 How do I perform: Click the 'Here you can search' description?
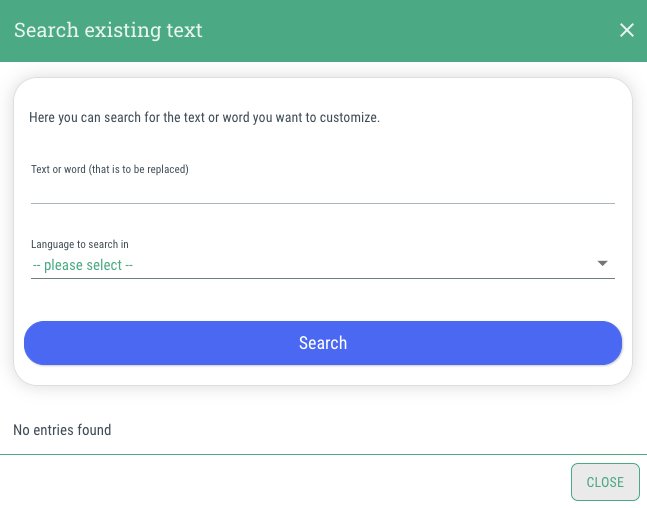point(204,118)
